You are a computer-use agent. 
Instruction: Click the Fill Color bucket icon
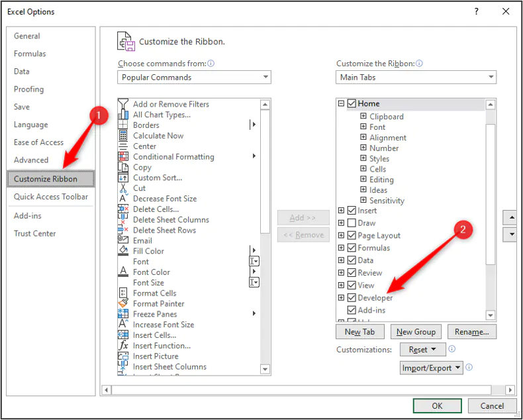(123, 251)
